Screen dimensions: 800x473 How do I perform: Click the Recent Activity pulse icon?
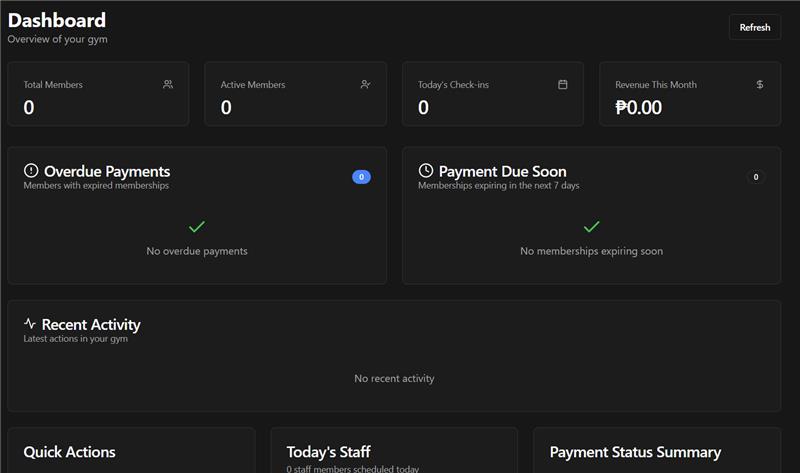click(30, 324)
